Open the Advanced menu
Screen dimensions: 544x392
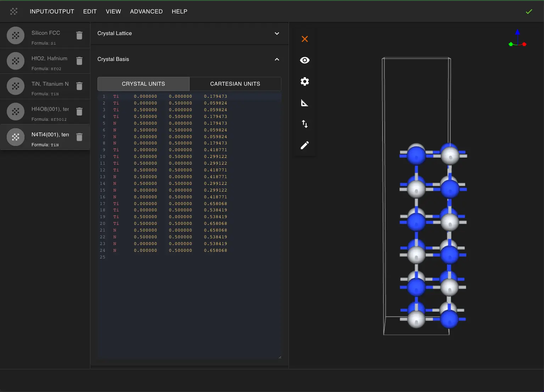click(146, 11)
